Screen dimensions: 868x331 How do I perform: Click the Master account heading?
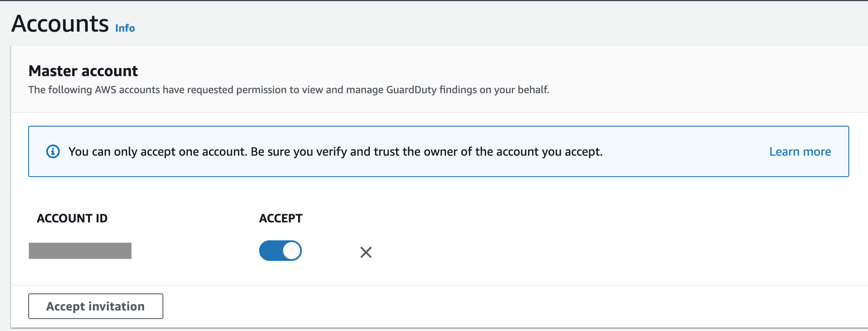tap(83, 71)
